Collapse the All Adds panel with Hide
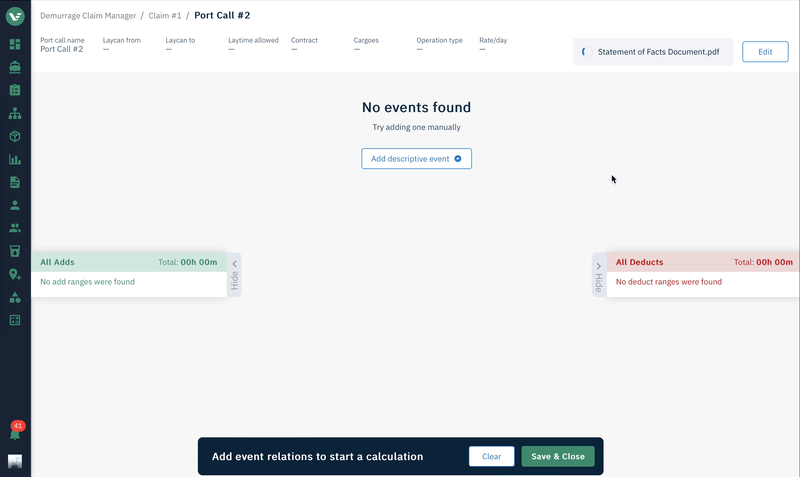 point(235,274)
